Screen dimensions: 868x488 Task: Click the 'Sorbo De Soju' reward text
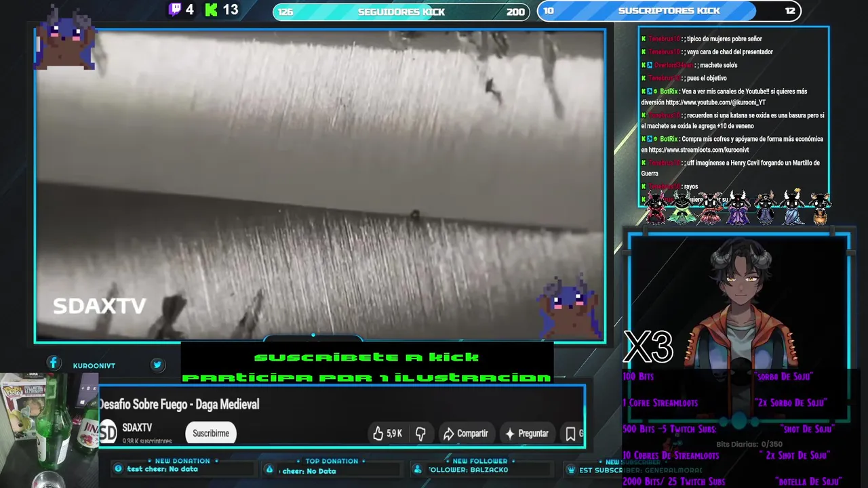783,376
